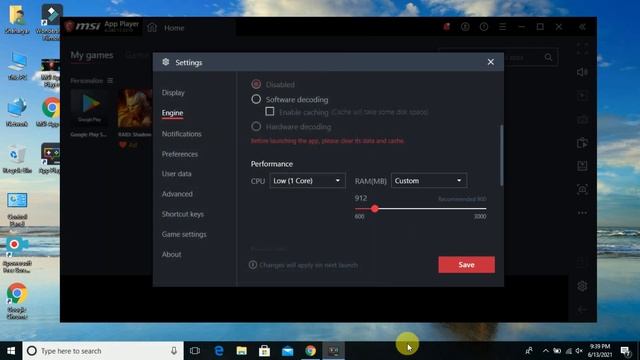
Task: Open Microsoft Edge from the taskbar
Action: click(219, 351)
